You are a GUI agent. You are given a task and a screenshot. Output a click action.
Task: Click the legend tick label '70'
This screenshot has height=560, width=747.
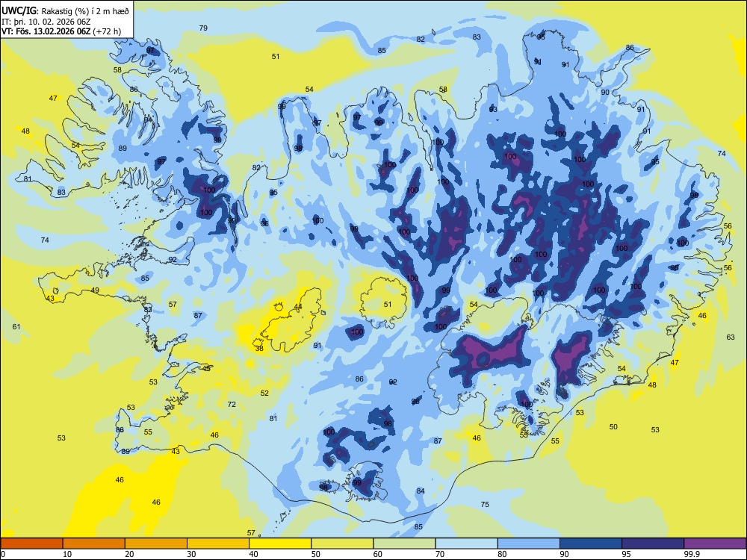coord(440,554)
